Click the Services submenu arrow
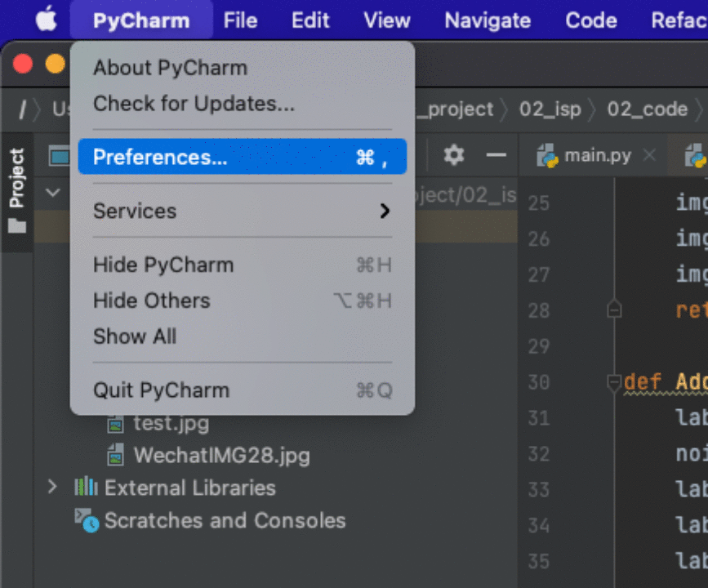708x588 pixels. pos(385,211)
